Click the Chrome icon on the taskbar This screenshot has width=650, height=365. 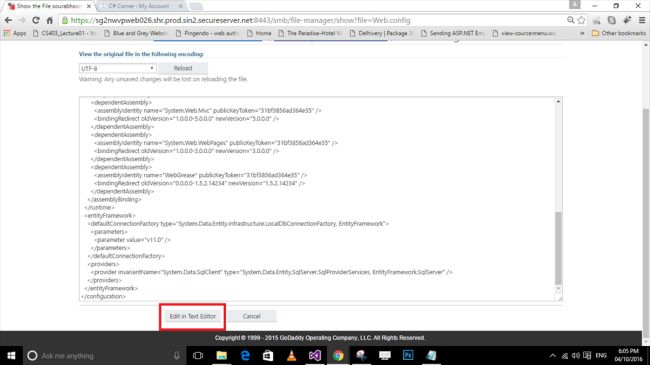[x=338, y=355]
